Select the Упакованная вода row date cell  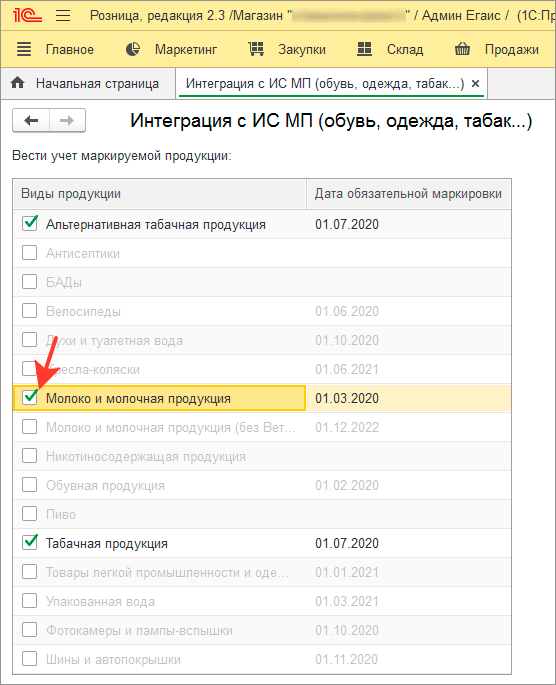[x=409, y=601]
